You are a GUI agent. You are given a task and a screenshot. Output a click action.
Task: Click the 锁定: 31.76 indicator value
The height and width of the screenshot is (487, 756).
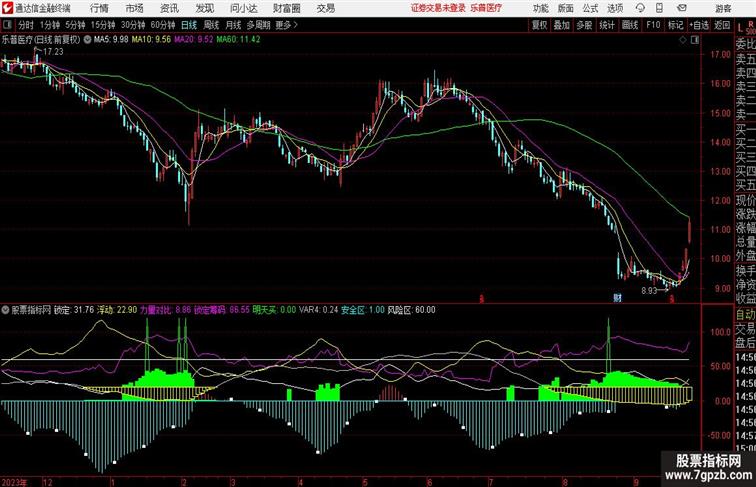[74, 310]
